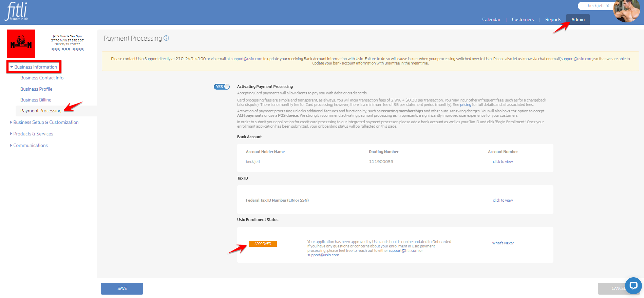Click the Fitli logo
This screenshot has height=298, width=644.
(x=17, y=11)
